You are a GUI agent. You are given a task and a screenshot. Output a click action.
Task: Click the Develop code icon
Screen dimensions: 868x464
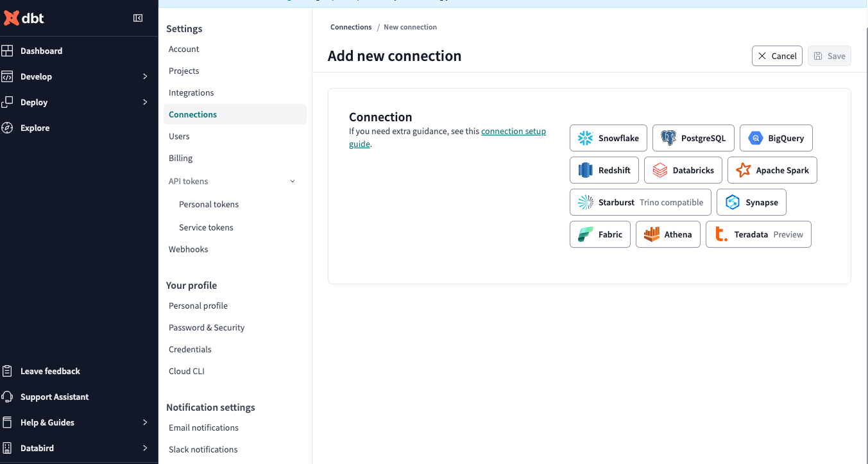[x=7, y=76]
